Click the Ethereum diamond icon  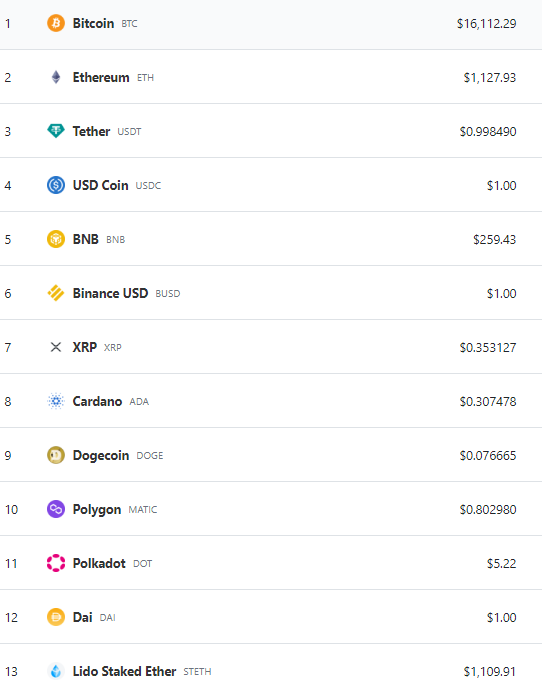click(x=56, y=77)
